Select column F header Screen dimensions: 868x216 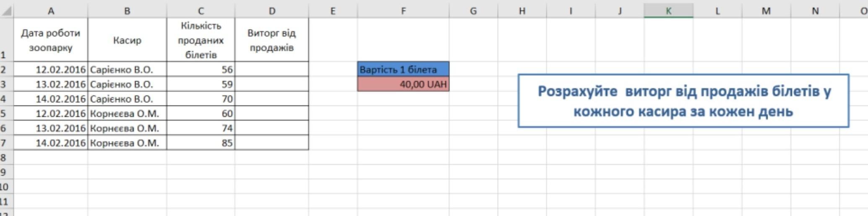[x=403, y=11]
